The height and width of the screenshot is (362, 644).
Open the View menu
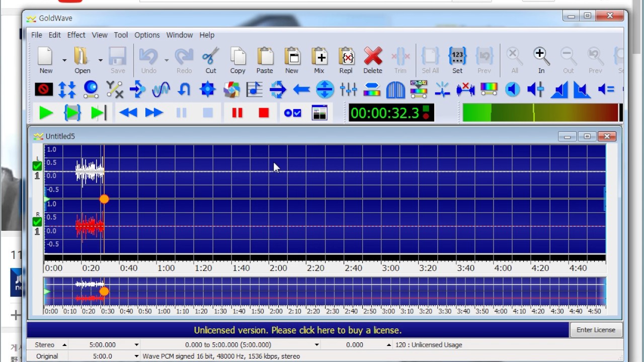(x=99, y=35)
